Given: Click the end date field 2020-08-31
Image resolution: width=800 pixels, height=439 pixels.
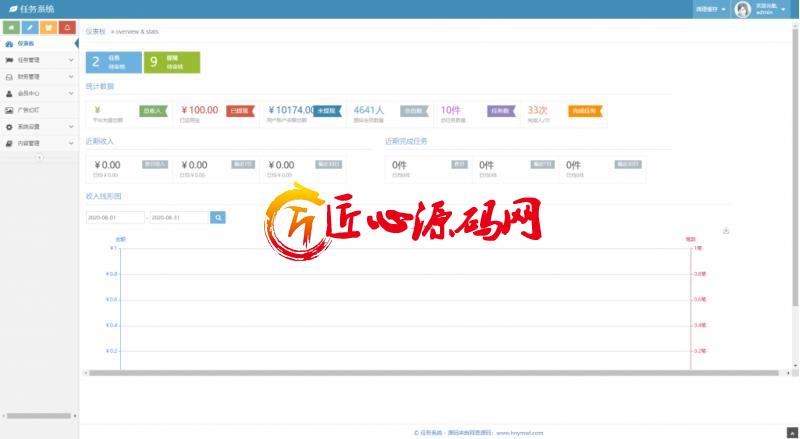Looking at the screenshot, I should [x=180, y=217].
